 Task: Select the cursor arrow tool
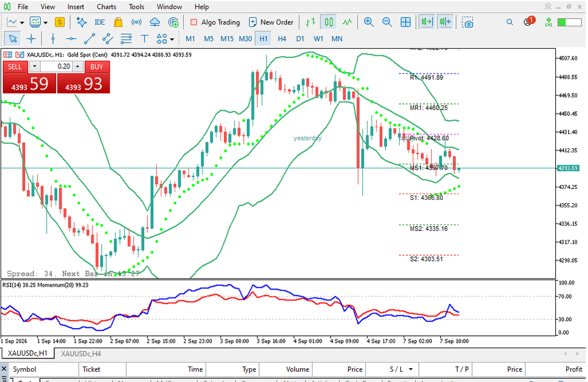[13, 38]
